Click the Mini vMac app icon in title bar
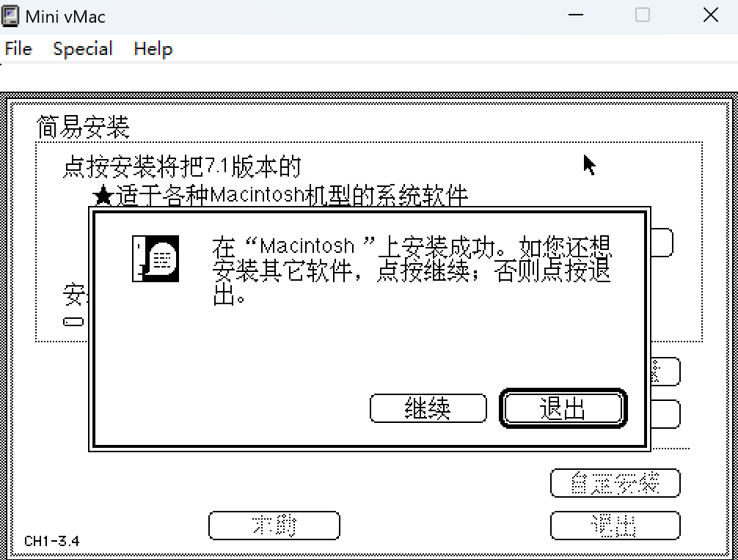The width and height of the screenshot is (738, 560). point(11,15)
